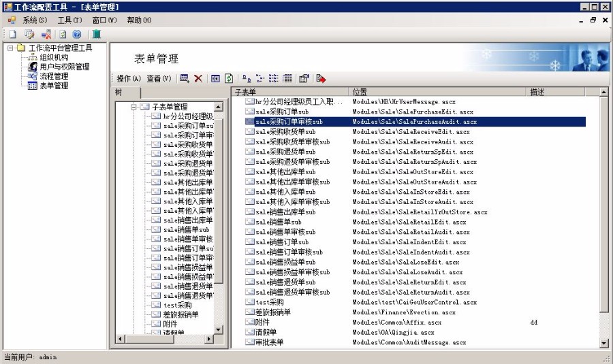The image size is (613, 364).
Task: Click the disconnect icon with red X
Action: point(46,35)
